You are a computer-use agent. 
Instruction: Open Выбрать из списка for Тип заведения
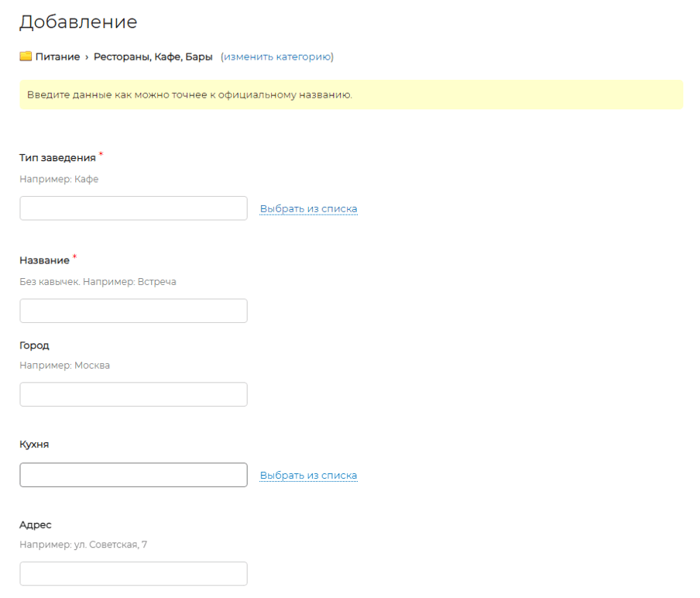(x=308, y=208)
